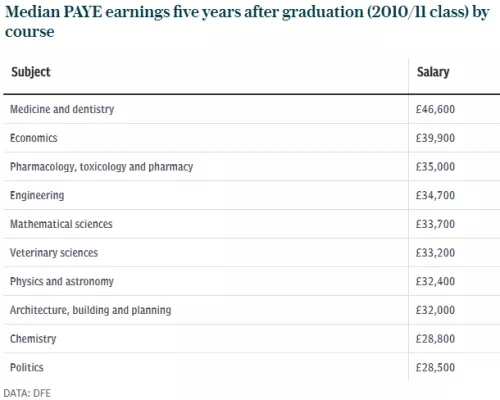
Task: Click the £28,500 salary value
Action: pos(435,367)
